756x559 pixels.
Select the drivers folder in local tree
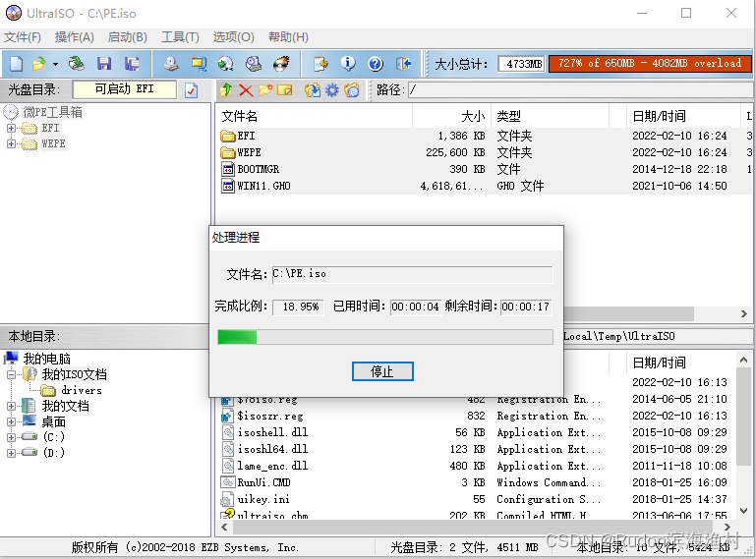(x=81, y=390)
